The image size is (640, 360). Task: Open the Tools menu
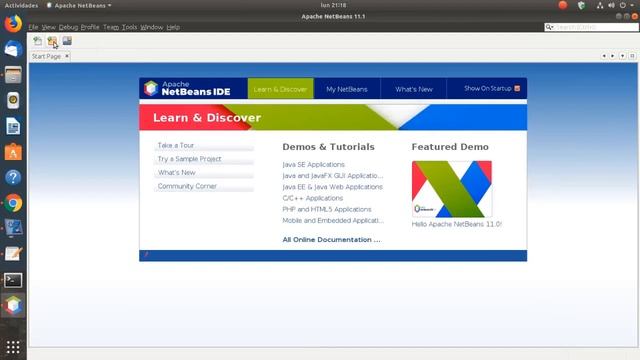[x=129, y=27]
